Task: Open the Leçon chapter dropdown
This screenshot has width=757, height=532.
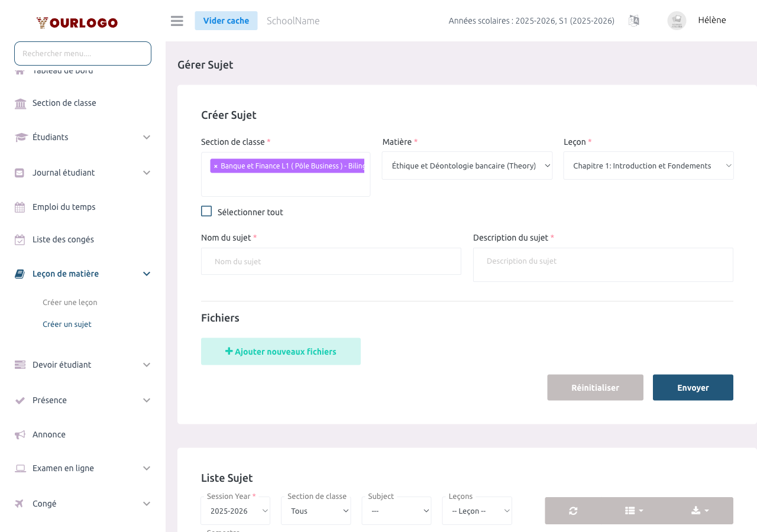Action: pyautogui.click(x=648, y=166)
